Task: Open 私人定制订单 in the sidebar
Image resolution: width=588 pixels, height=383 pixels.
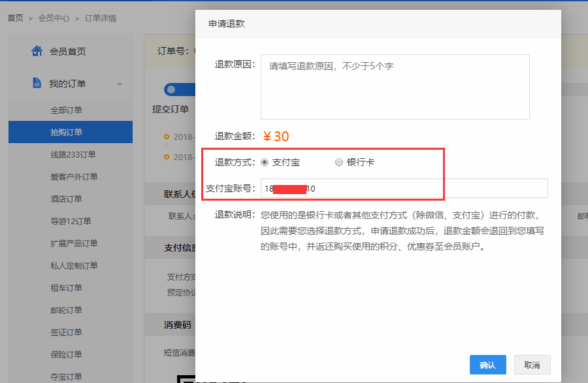Action: click(74, 265)
